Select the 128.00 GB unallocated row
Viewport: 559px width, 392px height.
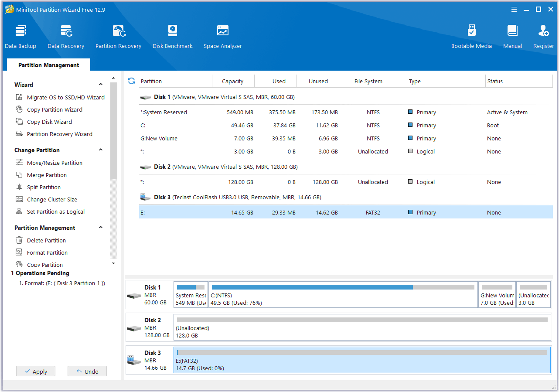[346, 182]
